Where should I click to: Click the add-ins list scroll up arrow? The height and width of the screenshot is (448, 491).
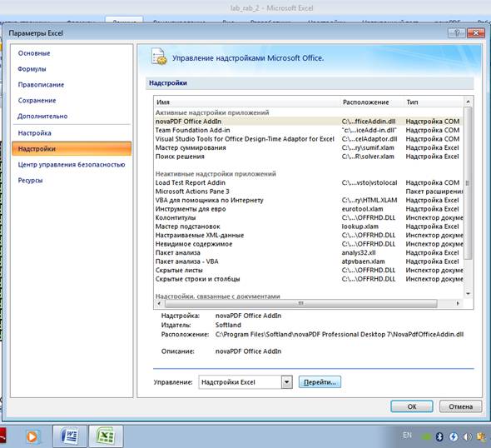click(x=468, y=102)
